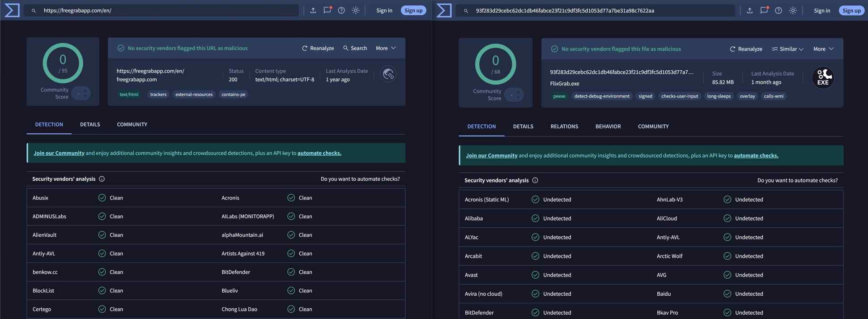Expand More dropdown in the FlixGrab.exe report
The height and width of the screenshot is (319, 868).
[823, 49]
